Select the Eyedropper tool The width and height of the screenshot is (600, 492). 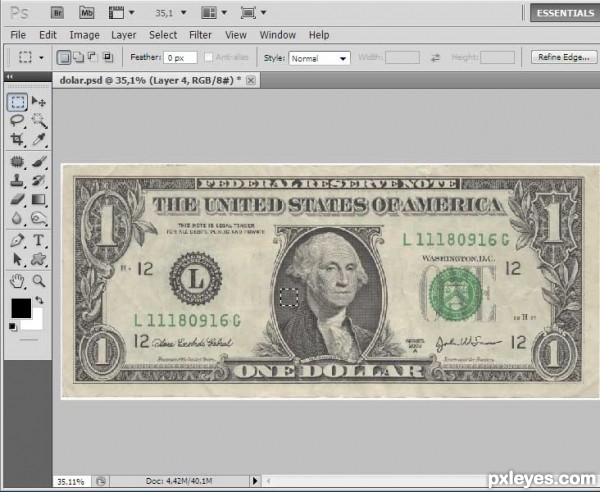[39, 139]
